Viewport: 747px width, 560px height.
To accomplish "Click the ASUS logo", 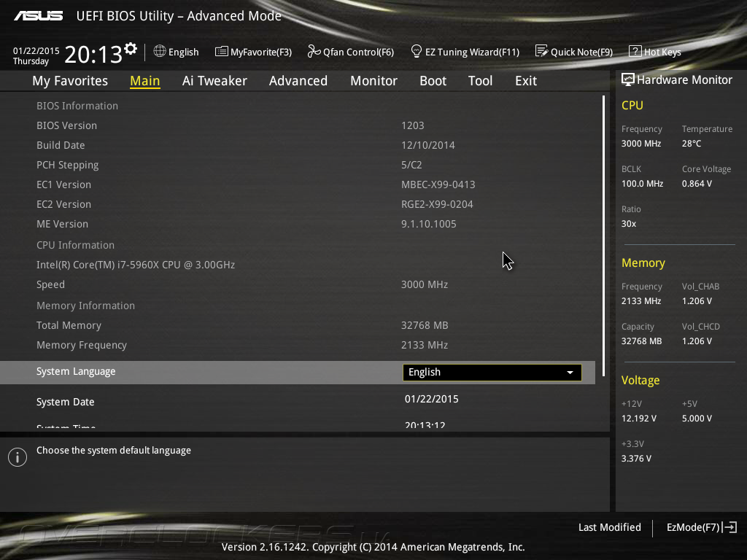I will tap(38, 16).
